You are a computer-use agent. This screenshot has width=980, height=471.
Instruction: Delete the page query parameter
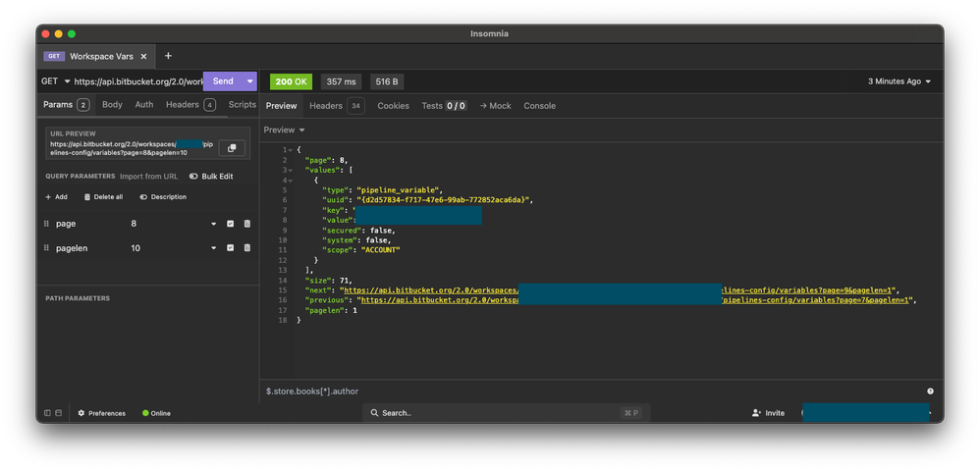[246, 224]
